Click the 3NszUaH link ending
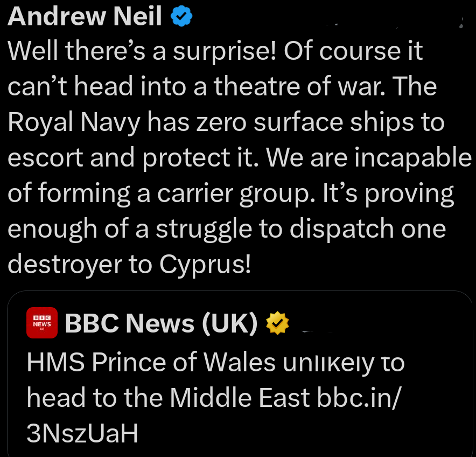 pyautogui.click(x=82, y=433)
